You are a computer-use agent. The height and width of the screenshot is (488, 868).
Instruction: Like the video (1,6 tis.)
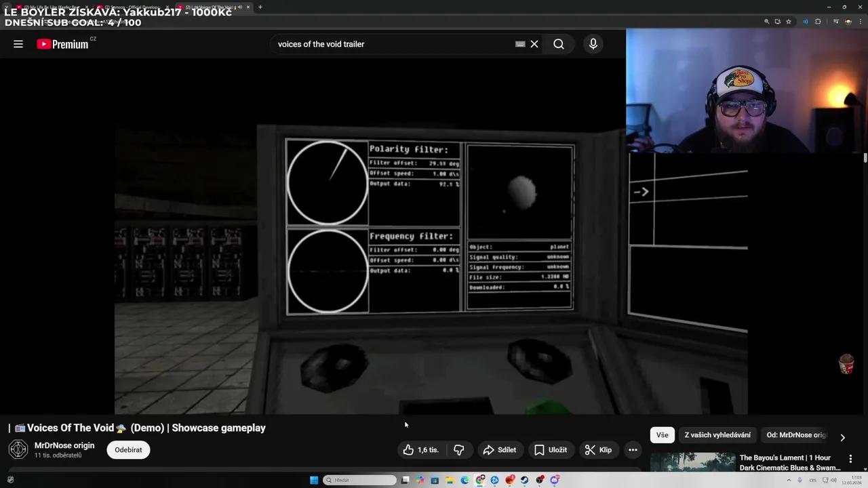[x=421, y=450]
